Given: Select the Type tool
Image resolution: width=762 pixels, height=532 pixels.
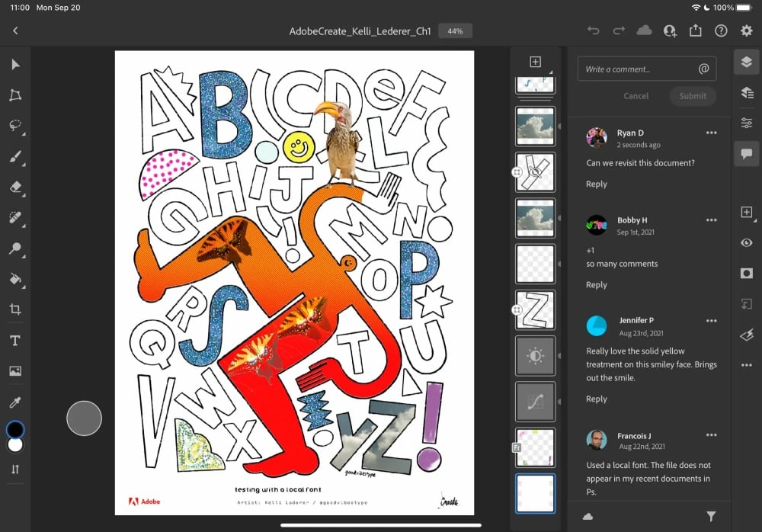Looking at the screenshot, I should point(14,341).
